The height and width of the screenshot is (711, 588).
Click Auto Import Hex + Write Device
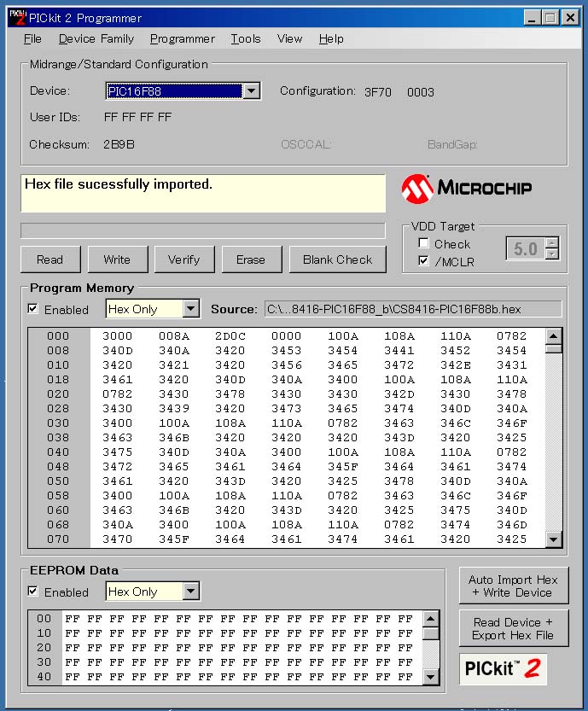tap(513, 586)
